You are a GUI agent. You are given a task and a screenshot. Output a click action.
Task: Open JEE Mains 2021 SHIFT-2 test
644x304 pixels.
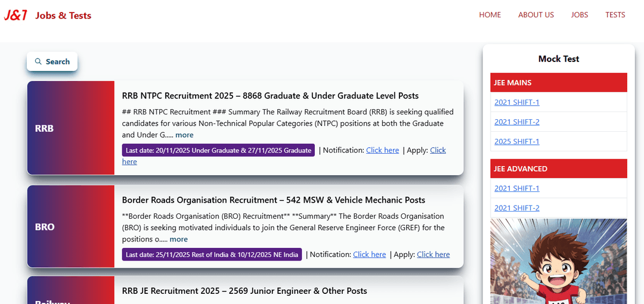[516, 122]
